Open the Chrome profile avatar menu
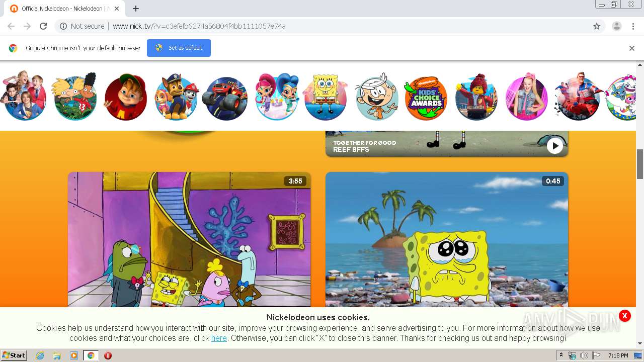 click(617, 26)
